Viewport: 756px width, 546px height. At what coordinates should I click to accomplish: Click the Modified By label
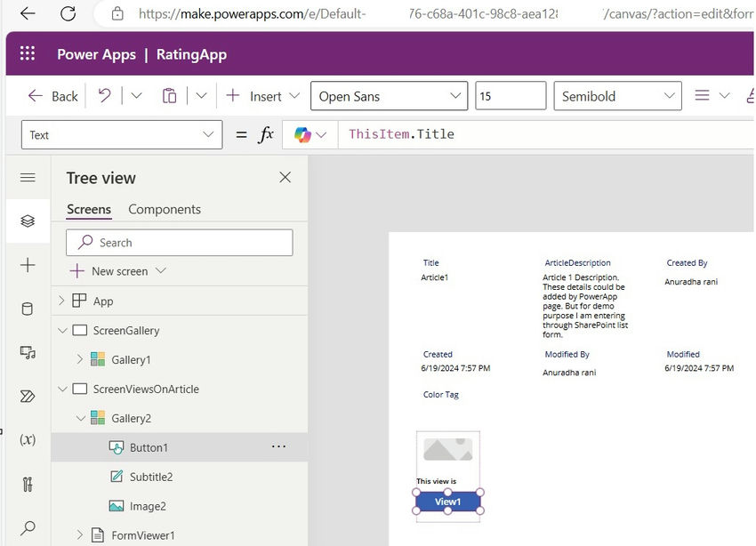(567, 354)
